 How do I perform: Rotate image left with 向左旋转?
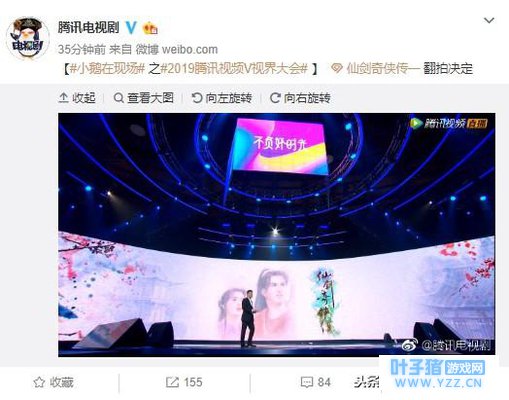tap(222, 98)
